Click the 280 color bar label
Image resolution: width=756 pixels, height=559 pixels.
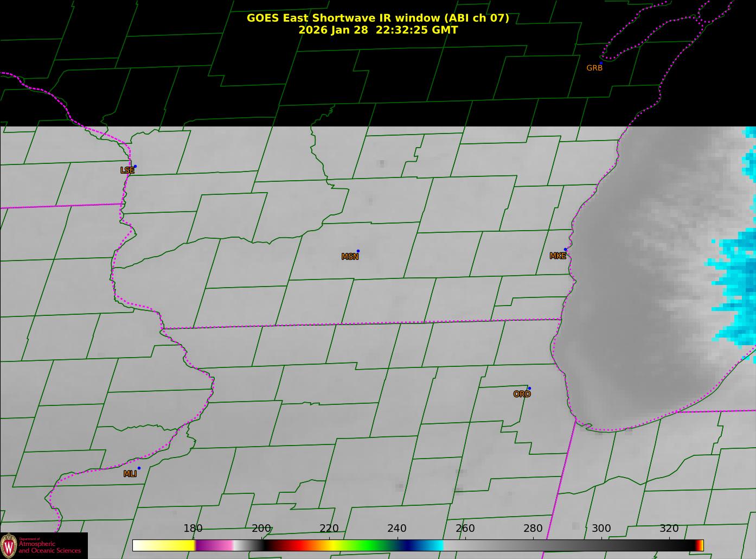point(533,529)
